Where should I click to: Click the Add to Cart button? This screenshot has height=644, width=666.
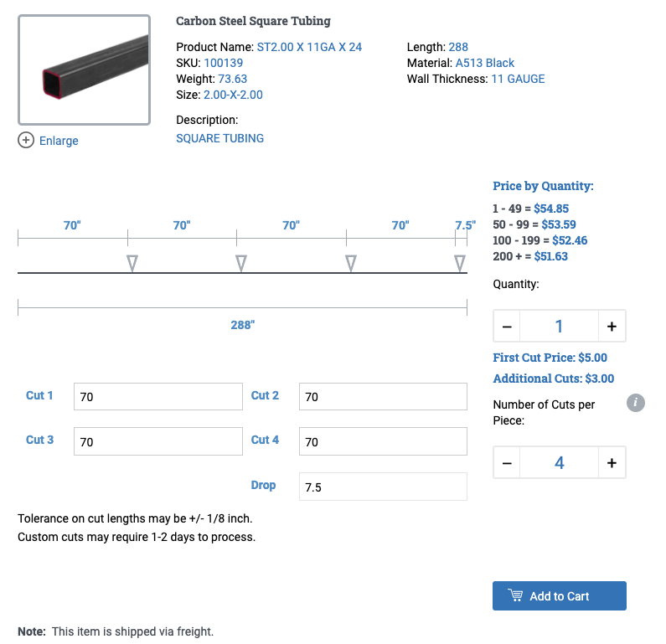(560, 595)
